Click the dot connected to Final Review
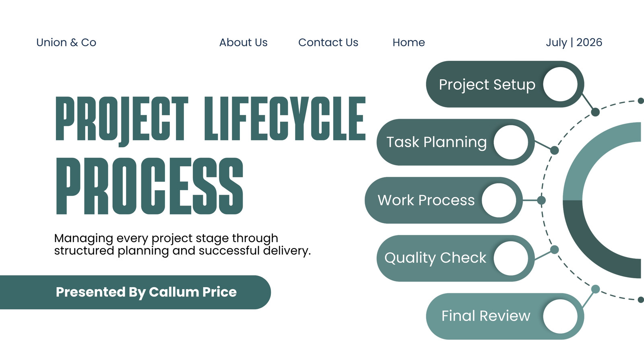Viewport: 644px width, 362px height. click(x=595, y=289)
